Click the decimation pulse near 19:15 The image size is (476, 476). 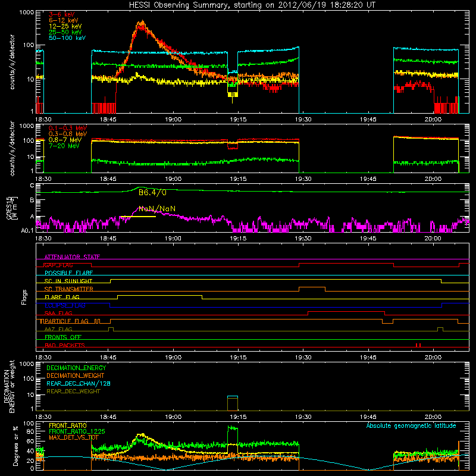[x=233, y=403]
